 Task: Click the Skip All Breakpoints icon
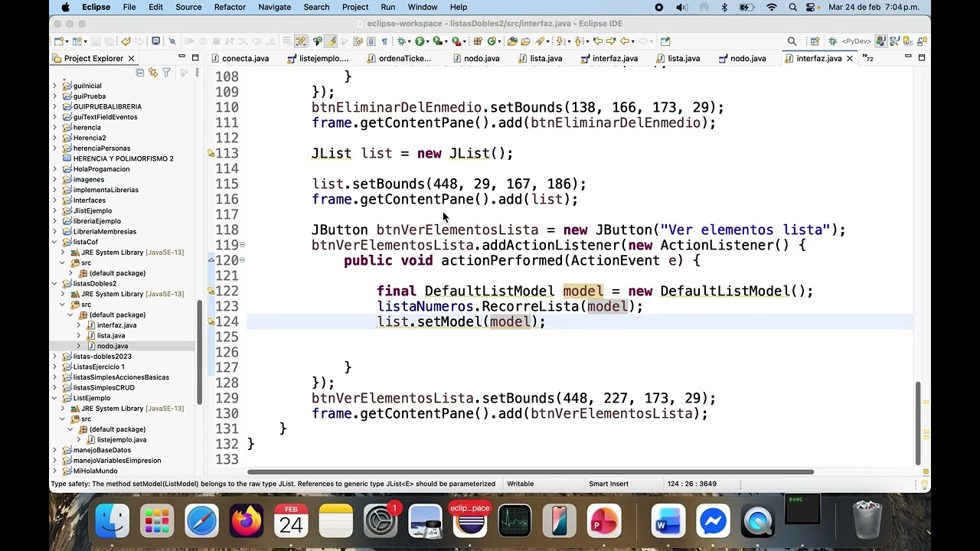172,41
